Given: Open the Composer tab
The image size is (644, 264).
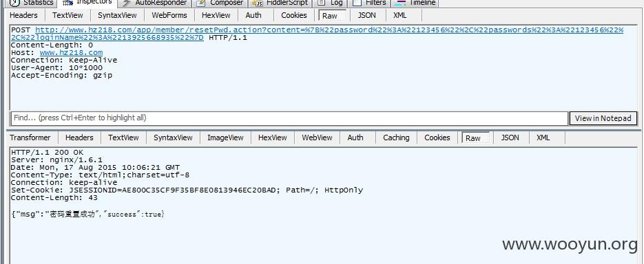Looking at the screenshot, I should pos(221,3).
